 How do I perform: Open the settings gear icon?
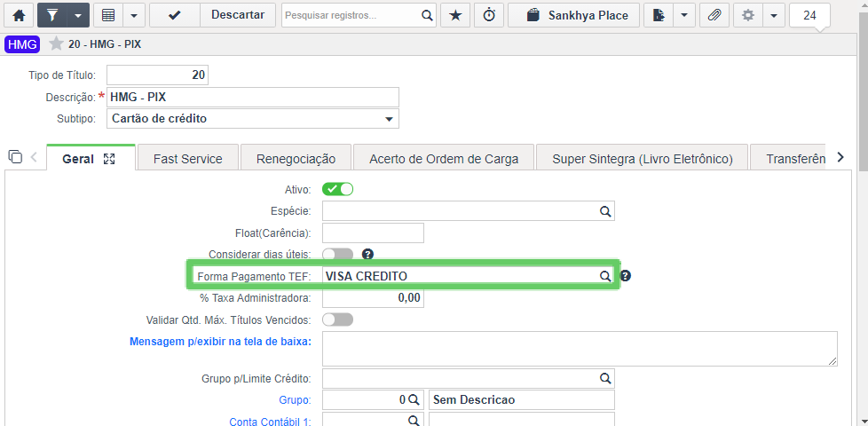(x=748, y=15)
